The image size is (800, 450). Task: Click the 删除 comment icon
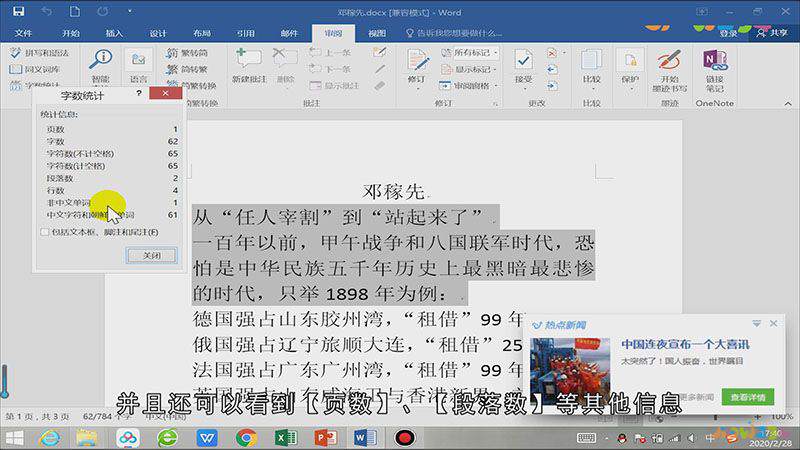click(285, 59)
